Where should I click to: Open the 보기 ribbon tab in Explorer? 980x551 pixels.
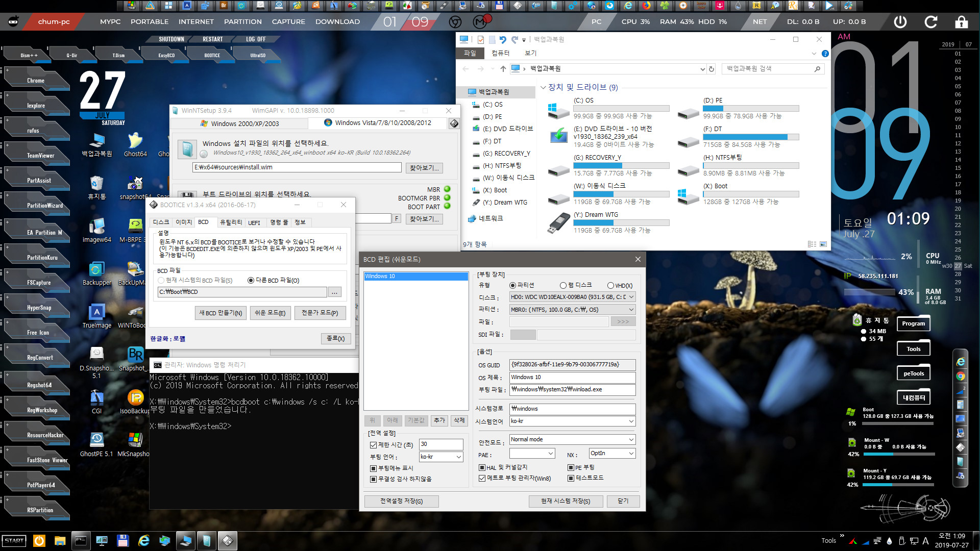click(x=530, y=53)
